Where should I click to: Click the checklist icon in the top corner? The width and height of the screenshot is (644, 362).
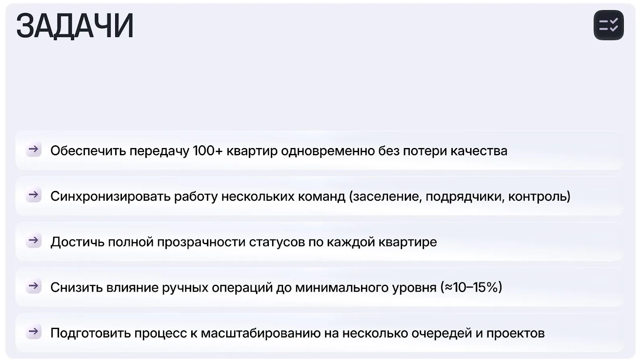point(608,25)
